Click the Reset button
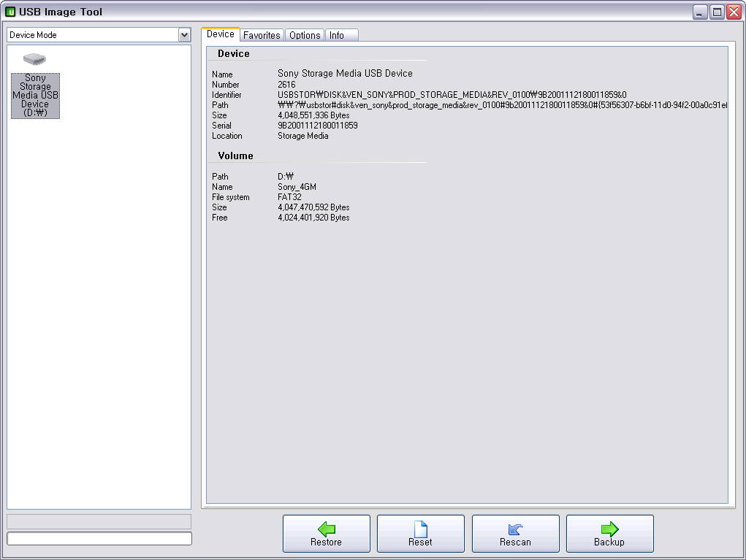Image resolution: width=746 pixels, height=560 pixels. [421, 534]
